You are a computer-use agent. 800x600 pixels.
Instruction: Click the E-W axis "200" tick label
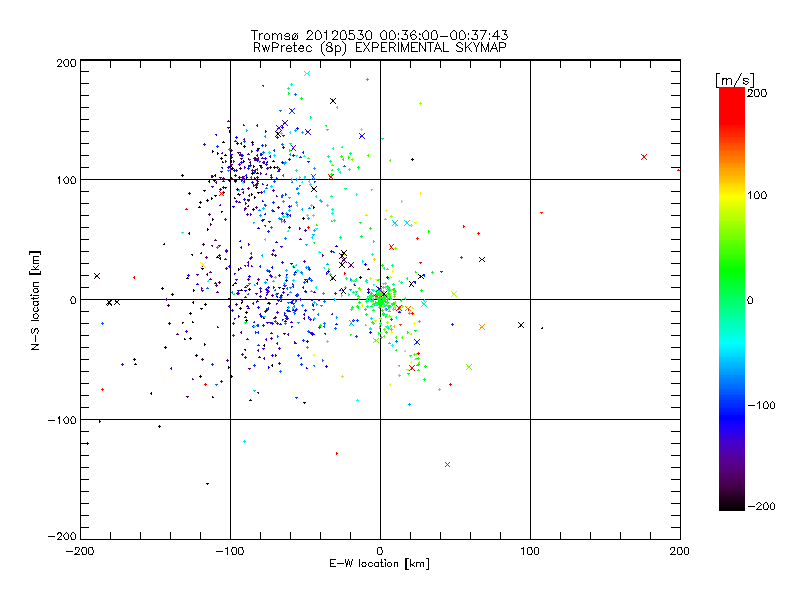click(x=680, y=551)
